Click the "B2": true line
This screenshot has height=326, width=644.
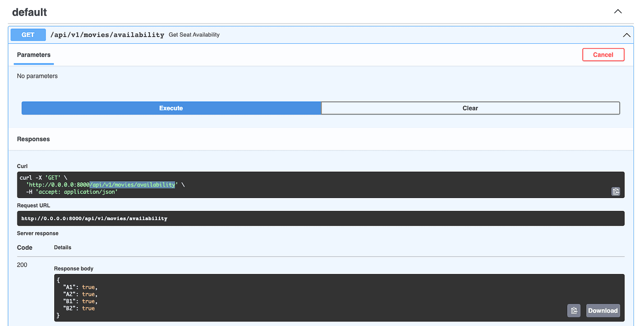click(x=79, y=308)
